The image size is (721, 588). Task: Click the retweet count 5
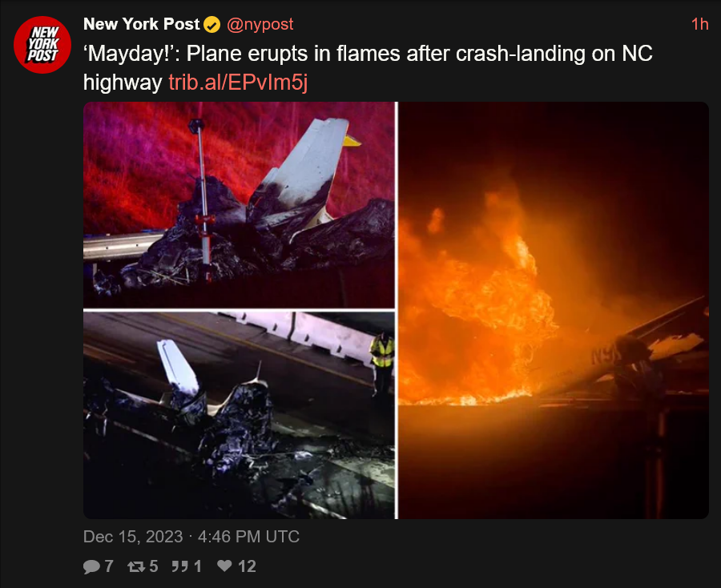point(154,566)
